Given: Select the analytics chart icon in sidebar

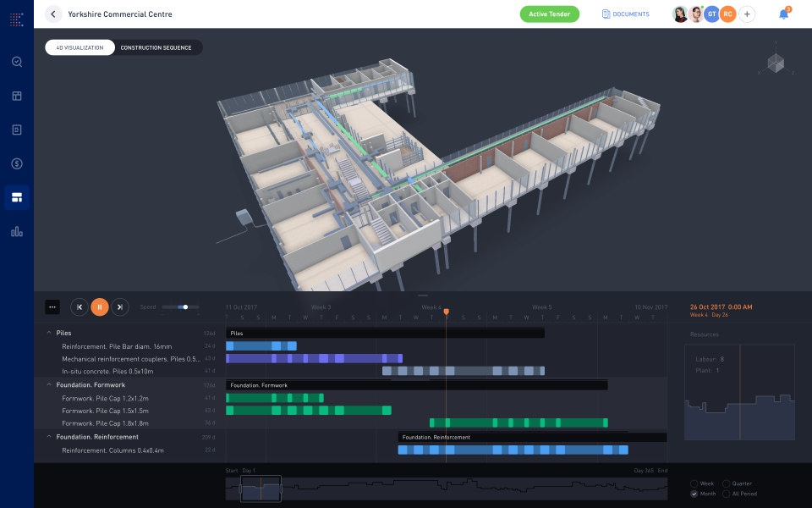Looking at the screenshot, I should coord(16,230).
